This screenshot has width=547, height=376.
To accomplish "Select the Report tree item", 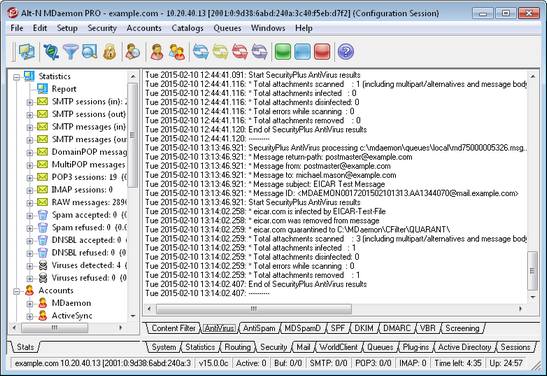I will [64, 89].
